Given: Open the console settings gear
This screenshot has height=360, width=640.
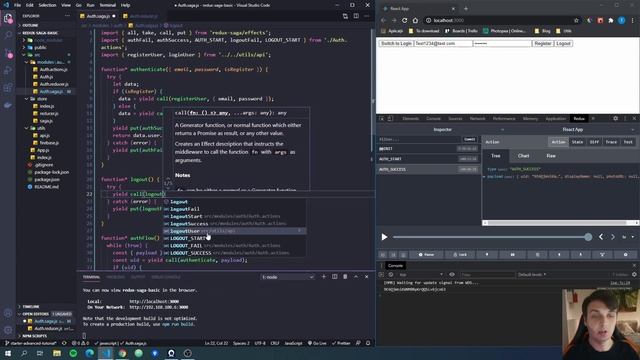Looking at the screenshot, I should coord(634,275).
